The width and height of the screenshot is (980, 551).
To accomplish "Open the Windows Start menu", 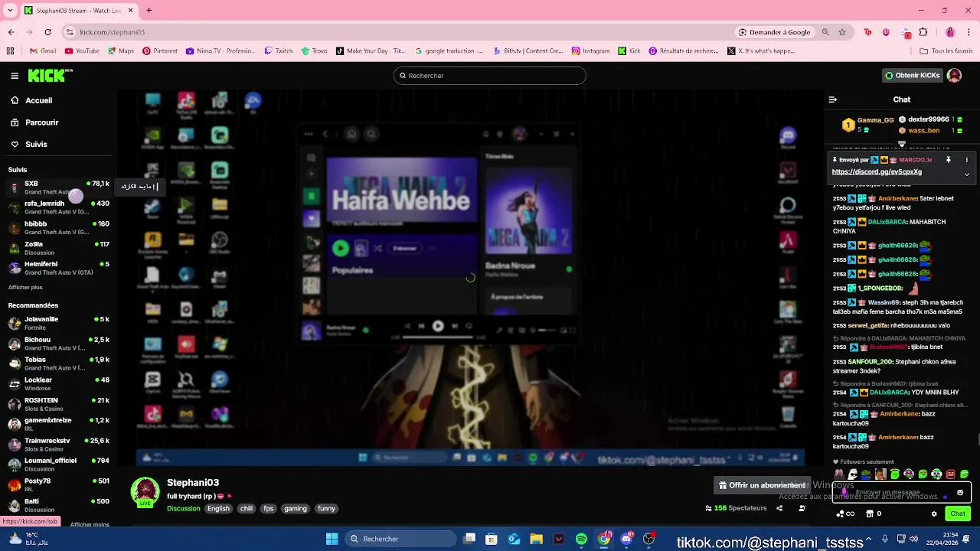I will point(332,539).
